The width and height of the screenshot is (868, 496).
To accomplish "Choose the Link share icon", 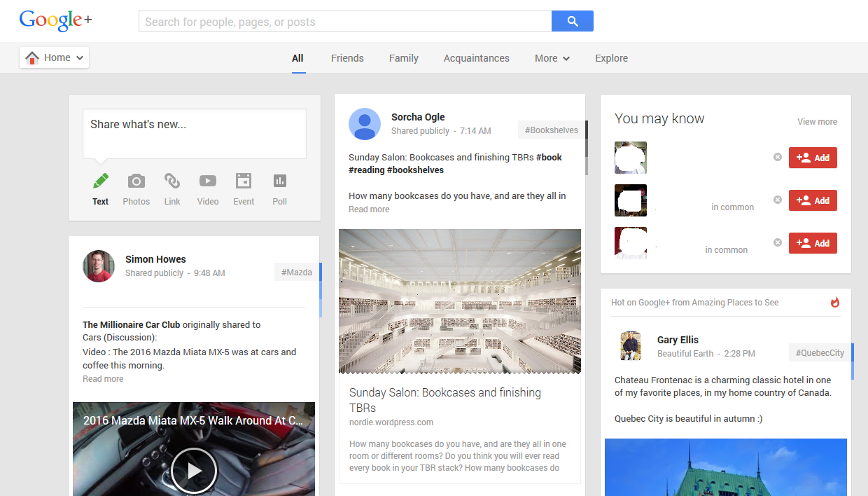I will (x=172, y=181).
